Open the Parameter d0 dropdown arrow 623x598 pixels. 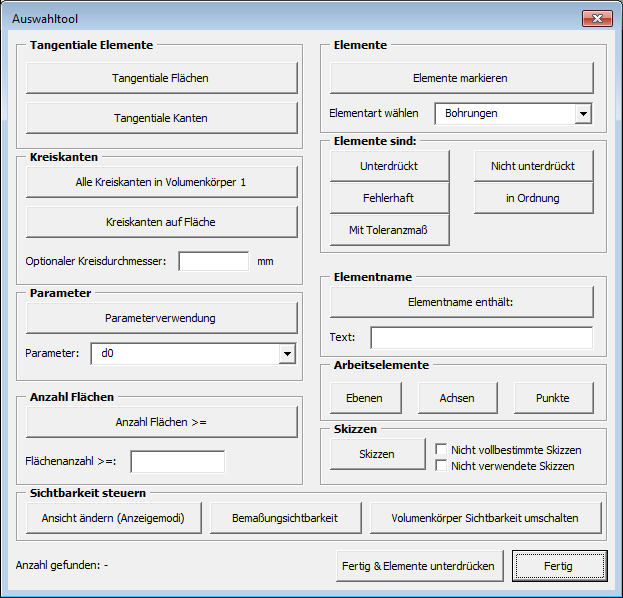pyautogui.click(x=287, y=354)
